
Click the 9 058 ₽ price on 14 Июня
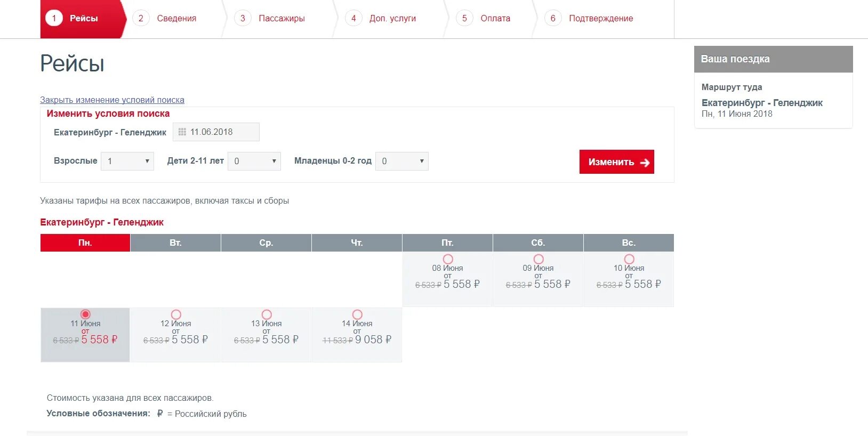click(x=373, y=340)
